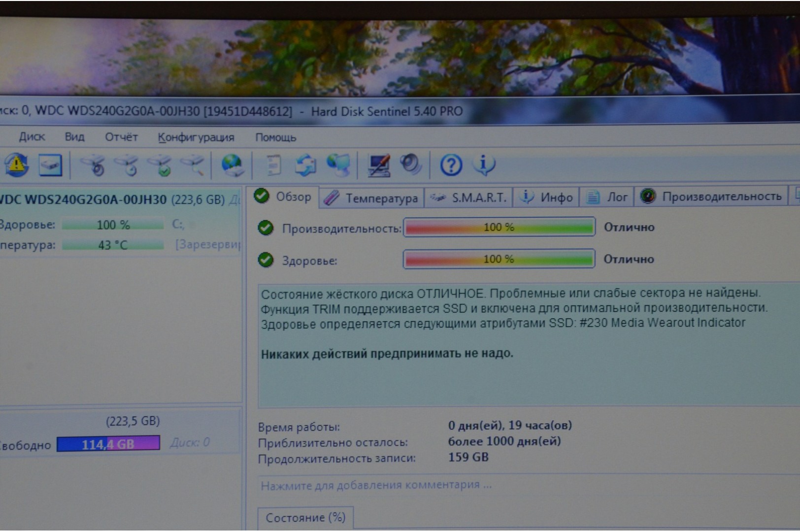Click the speaker sound icon in toolbar
800x532 pixels.
click(x=410, y=165)
